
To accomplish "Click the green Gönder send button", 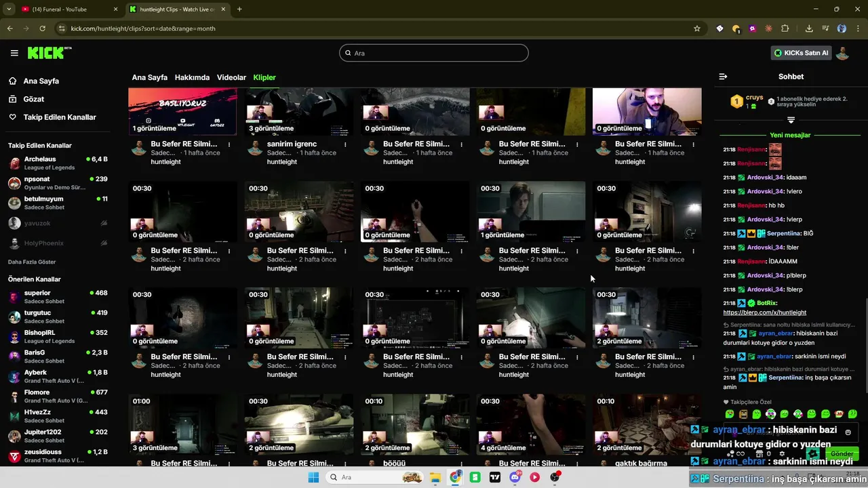I will (x=842, y=453).
